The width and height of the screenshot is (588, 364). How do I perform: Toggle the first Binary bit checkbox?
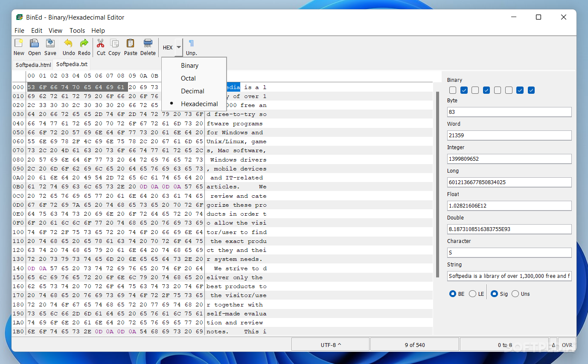tap(453, 90)
